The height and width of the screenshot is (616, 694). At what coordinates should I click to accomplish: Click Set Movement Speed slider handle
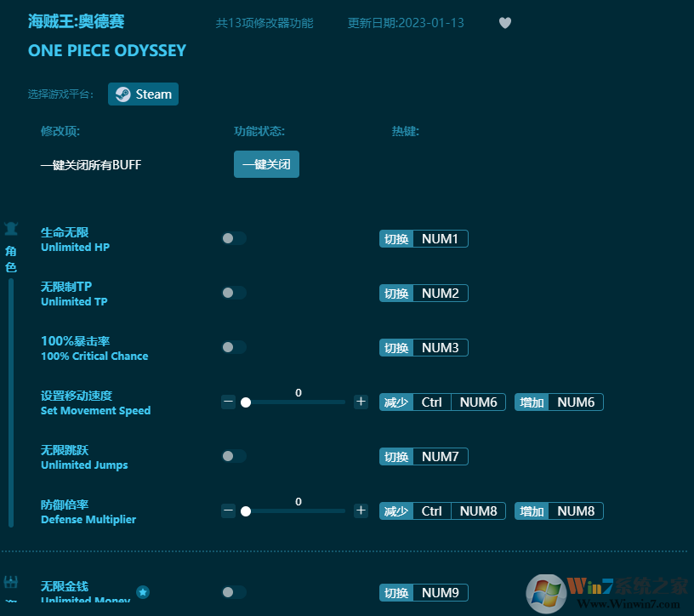point(246,402)
